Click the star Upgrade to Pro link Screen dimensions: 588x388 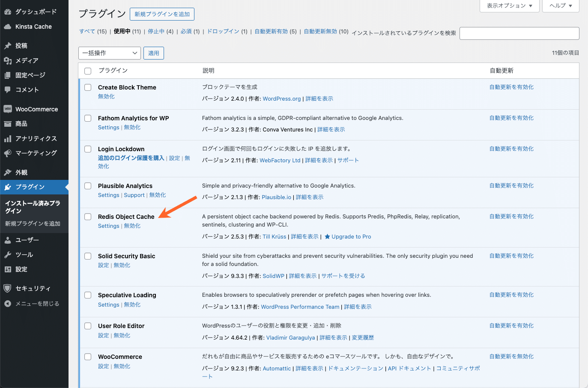348,236
